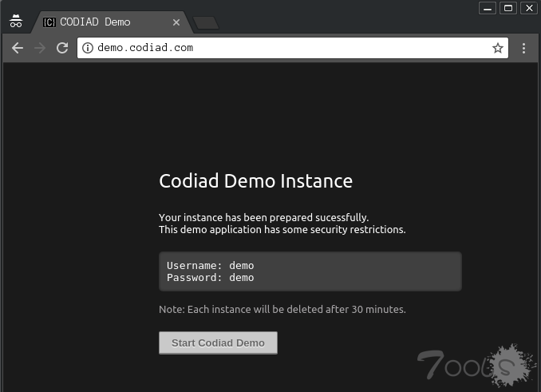Minimize the browser window

(x=488, y=8)
